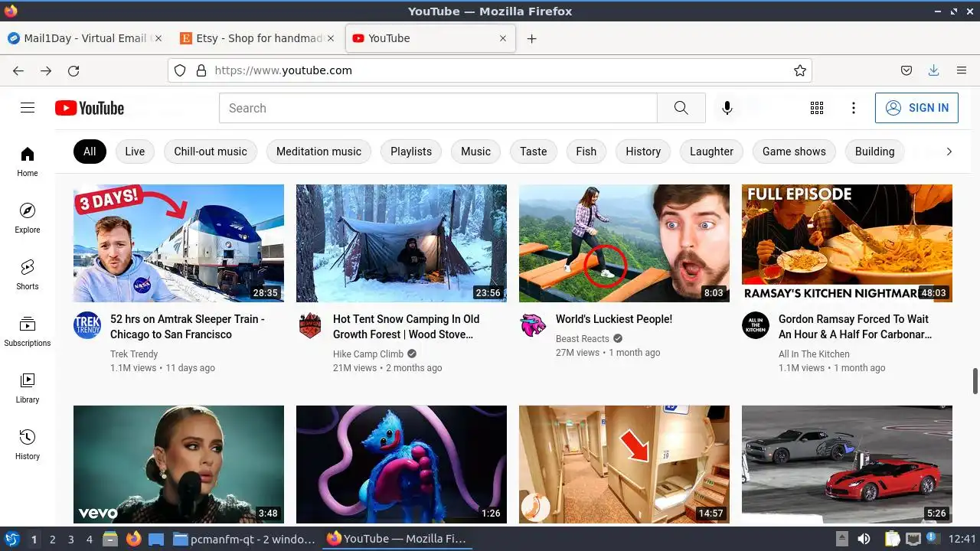This screenshot has height=551, width=980.
Task: Click Beast Reacts channel avatar
Action: [533, 325]
